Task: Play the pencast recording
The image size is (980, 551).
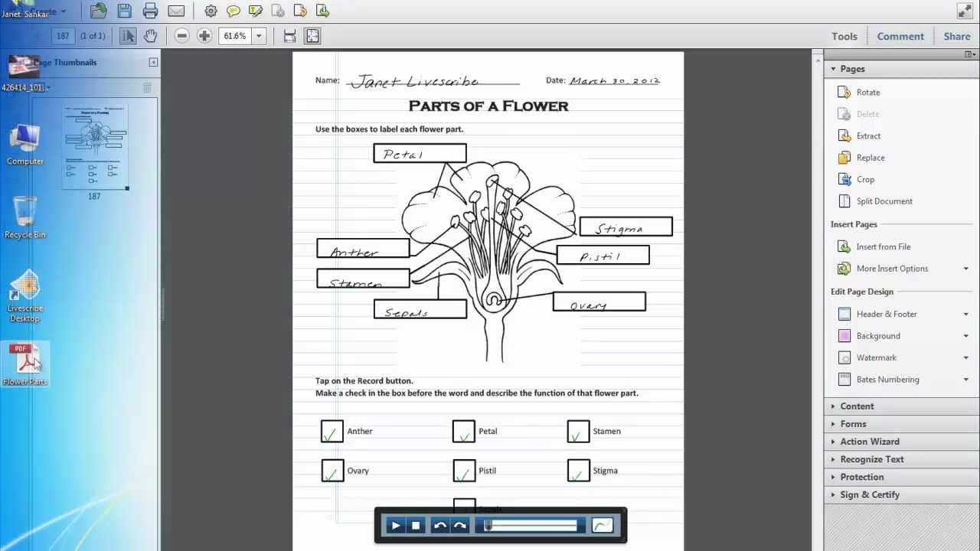Action: point(396,526)
